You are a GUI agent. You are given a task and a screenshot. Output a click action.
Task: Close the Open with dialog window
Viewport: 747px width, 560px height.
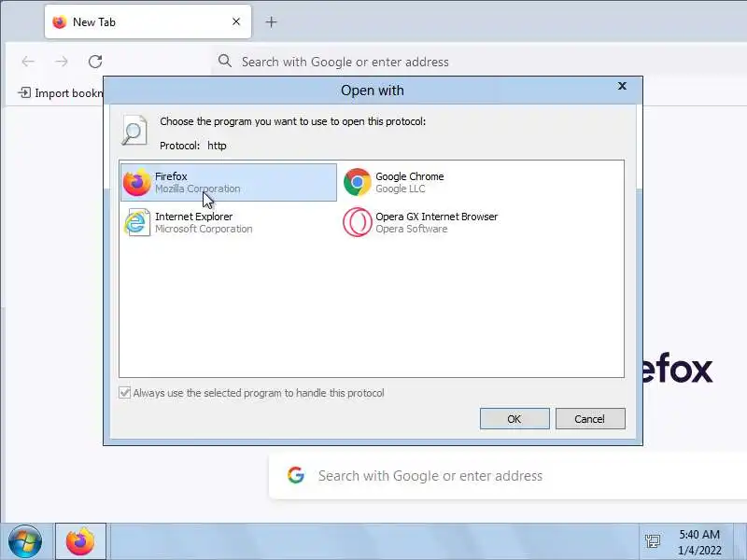click(622, 86)
